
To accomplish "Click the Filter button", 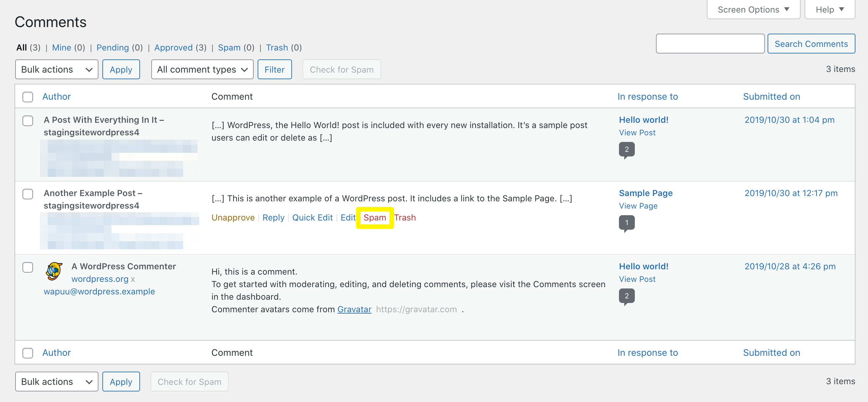I will coord(274,69).
